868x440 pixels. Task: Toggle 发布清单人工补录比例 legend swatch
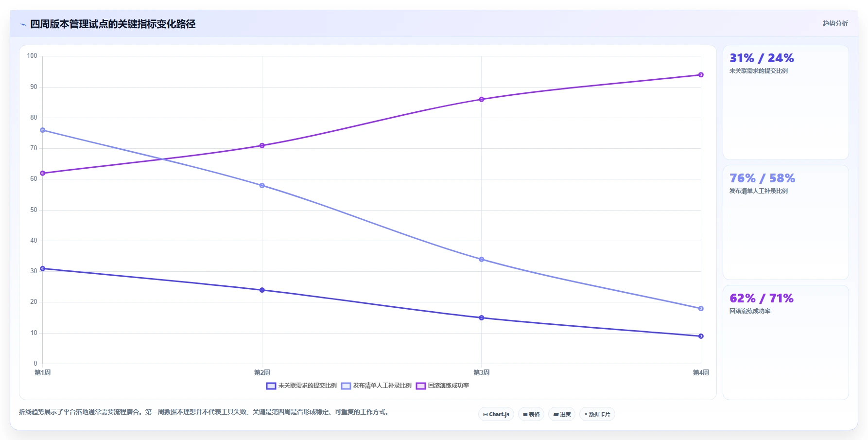346,386
